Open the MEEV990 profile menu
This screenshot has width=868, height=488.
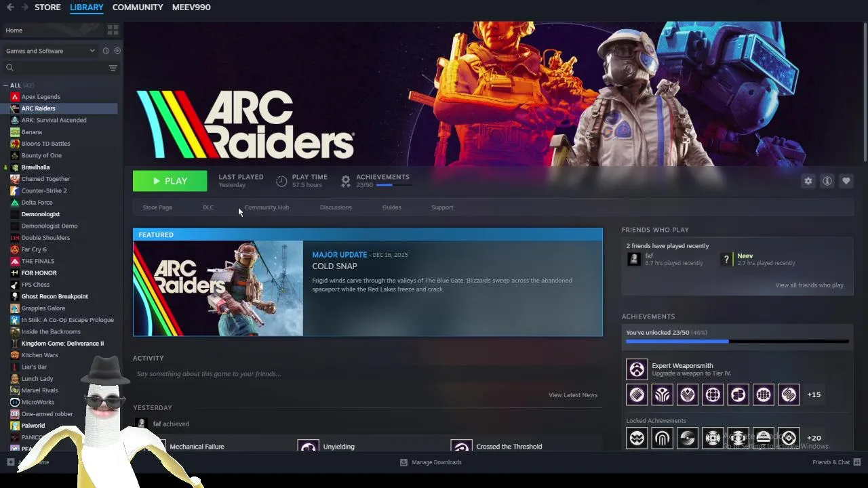point(191,7)
